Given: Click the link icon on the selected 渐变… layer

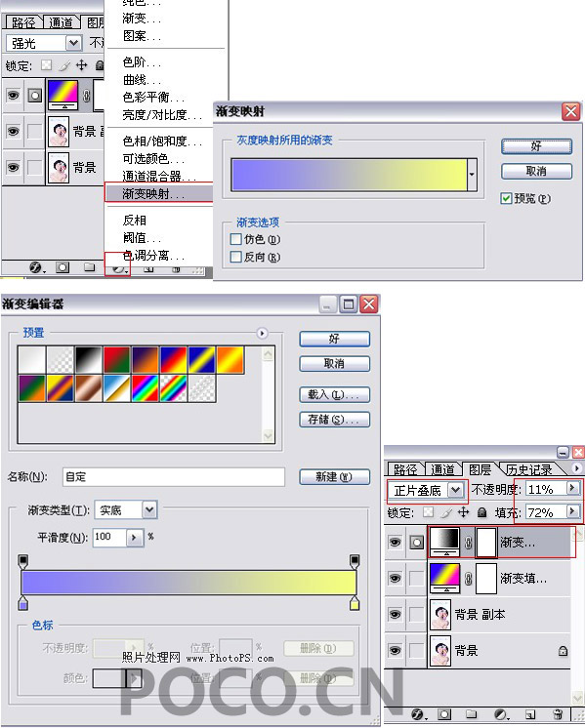Looking at the screenshot, I should (469, 542).
